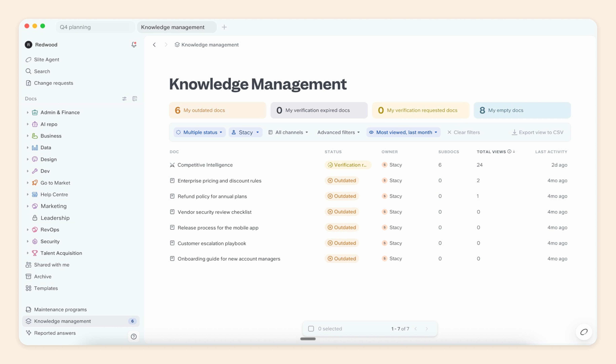Click Talent Acquisition trophy icon
Viewport: 616px width, 364px height.
pyautogui.click(x=35, y=253)
